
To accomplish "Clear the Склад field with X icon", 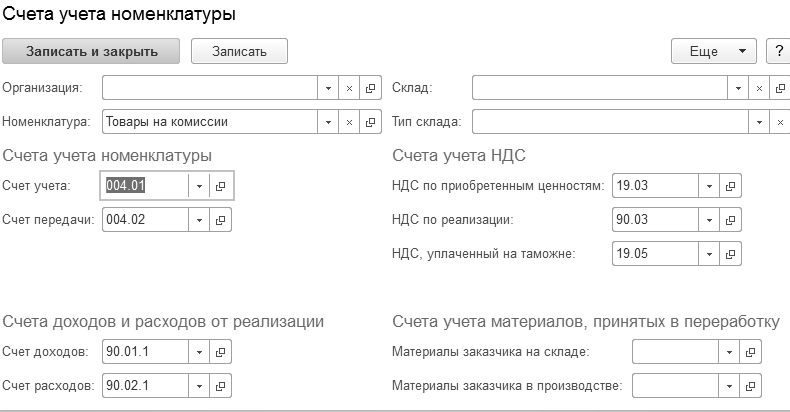I will click(759, 88).
